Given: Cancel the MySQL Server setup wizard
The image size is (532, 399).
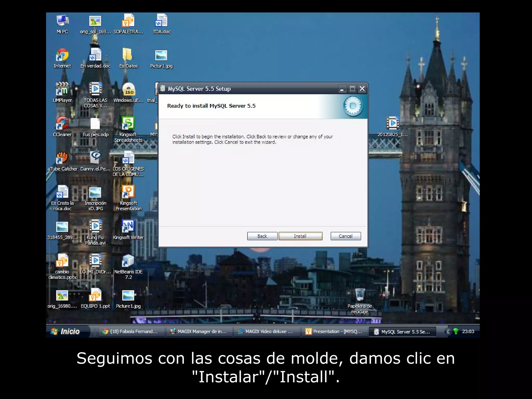Looking at the screenshot, I should 345,236.
